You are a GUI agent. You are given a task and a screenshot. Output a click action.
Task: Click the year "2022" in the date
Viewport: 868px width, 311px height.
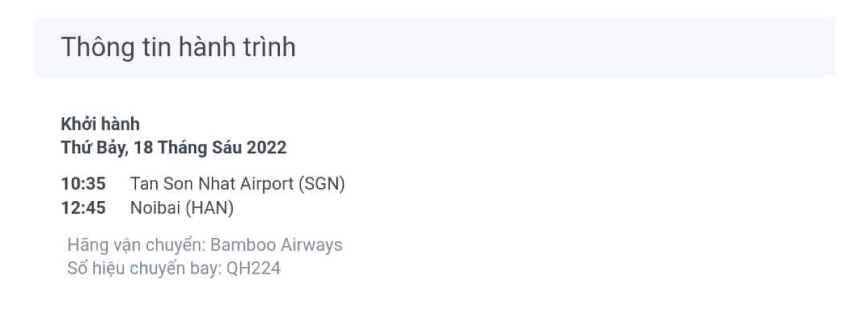coord(266,147)
